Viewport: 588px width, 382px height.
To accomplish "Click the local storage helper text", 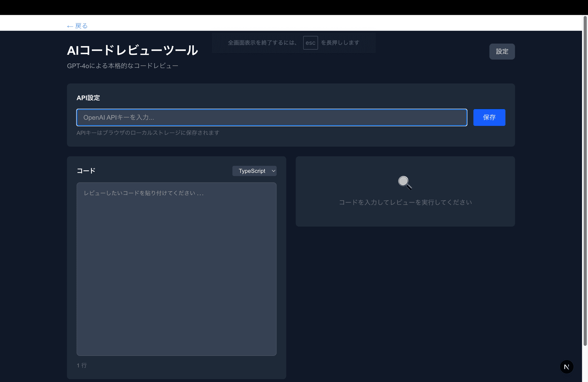I will tap(148, 133).
